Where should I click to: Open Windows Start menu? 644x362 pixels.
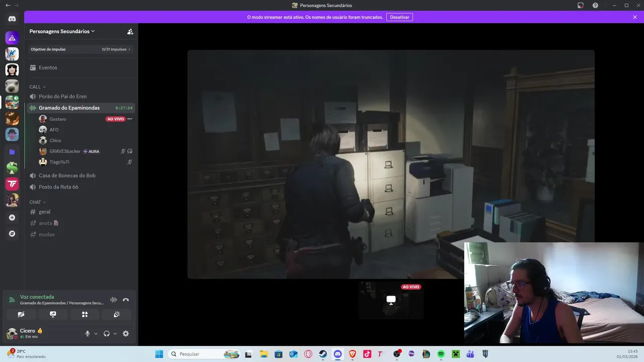pos(159,354)
